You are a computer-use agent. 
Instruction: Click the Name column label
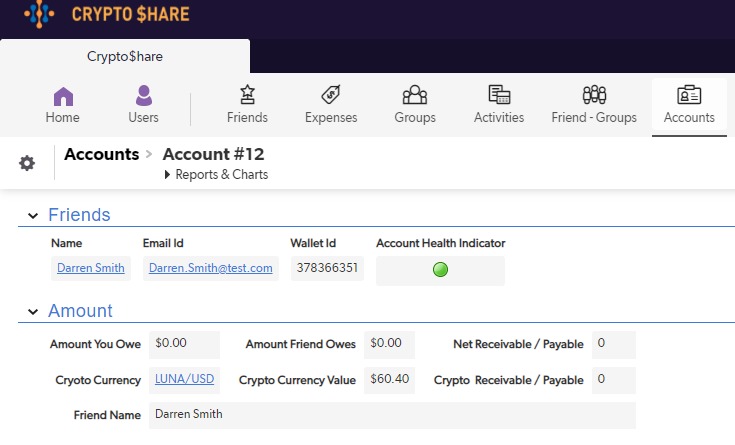pyautogui.click(x=67, y=243)
